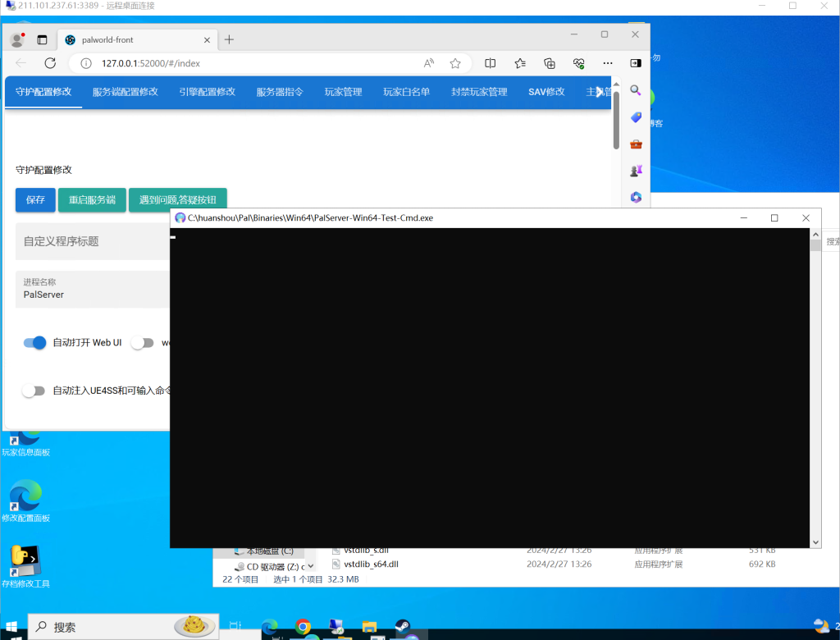Open Browser essentials heart icon
The height and width of the screenshot is (640, 840).
point(578,63)
